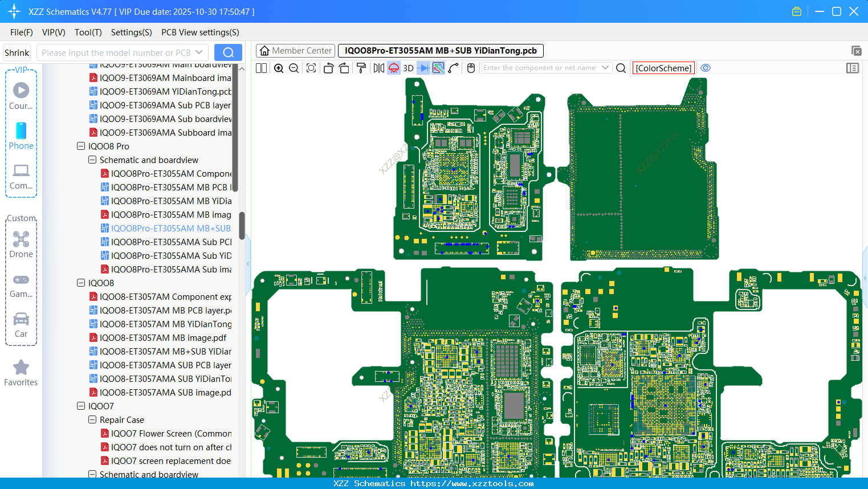
Task: Click the split view columns icon
Action: point(261,68)
